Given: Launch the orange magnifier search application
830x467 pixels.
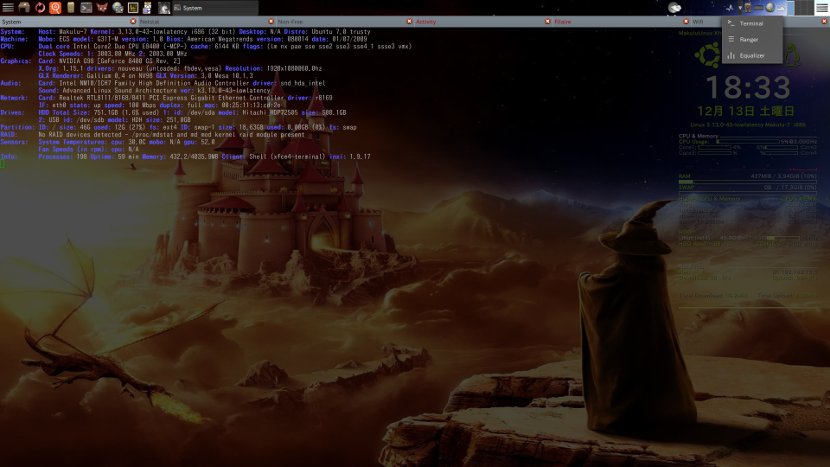Looking at the screenshot, I should click(55, 7).
